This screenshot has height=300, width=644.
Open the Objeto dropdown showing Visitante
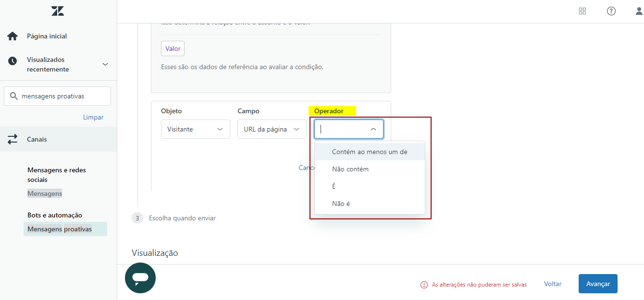tap(195, 129)
